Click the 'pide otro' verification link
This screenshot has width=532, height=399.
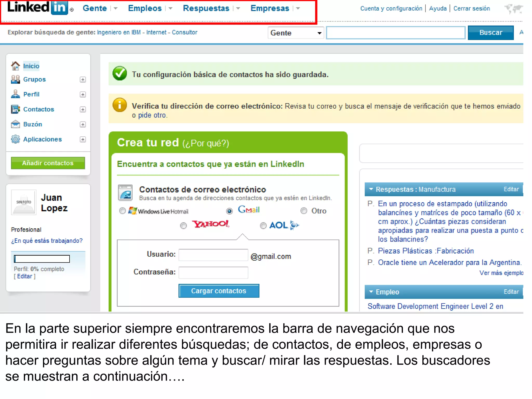click(152, 115)
